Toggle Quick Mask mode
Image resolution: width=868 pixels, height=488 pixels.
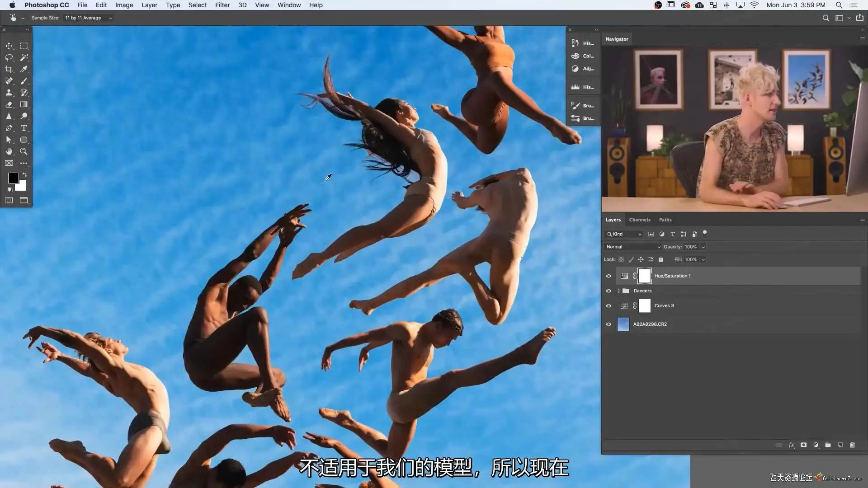(x=9, y=200)
